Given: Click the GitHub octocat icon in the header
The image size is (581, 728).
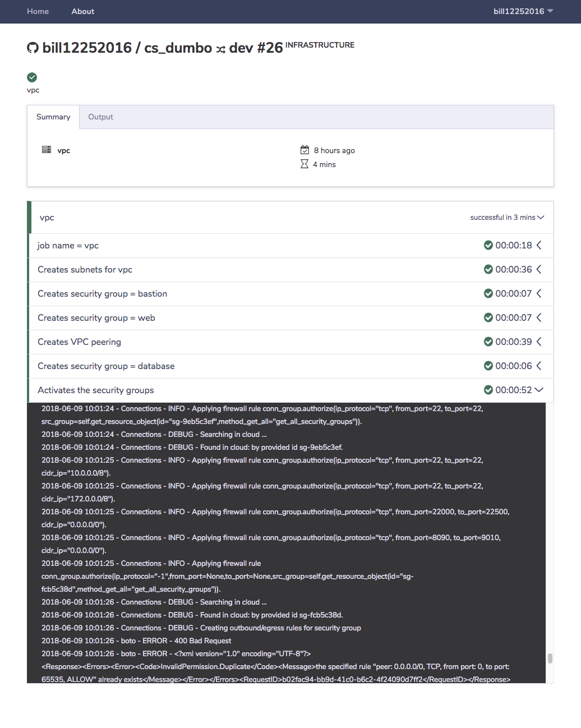Looking at the screenshot, I should tap(33, 48).
